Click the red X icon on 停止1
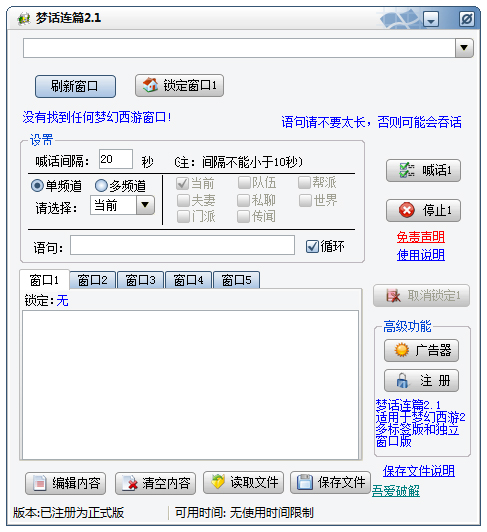 pos(407,210)
